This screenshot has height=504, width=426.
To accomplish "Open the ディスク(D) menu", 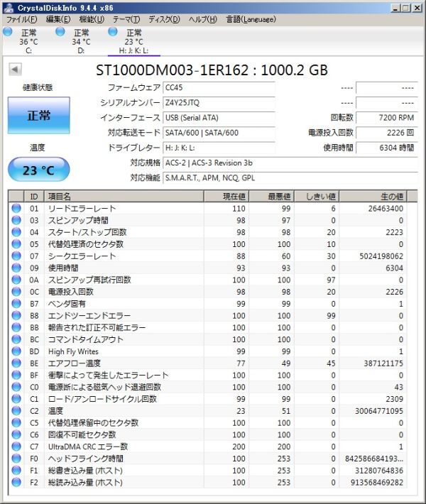I will tap(164, 19).
